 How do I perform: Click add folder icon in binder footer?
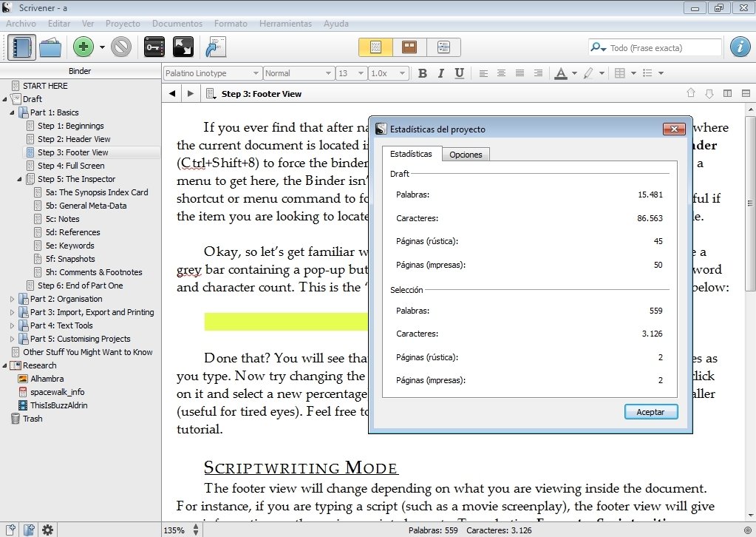[x=29, y=530]
